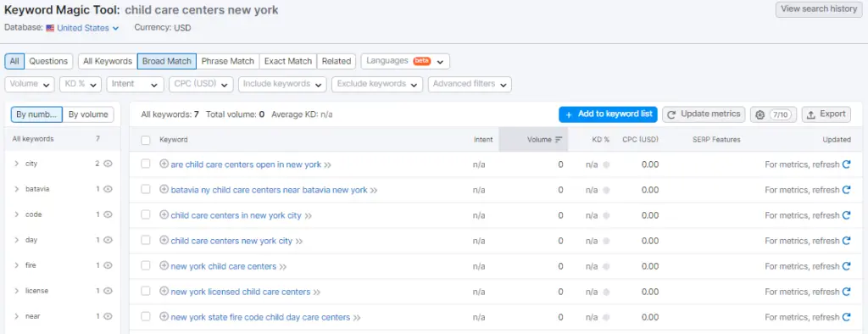Toggle eye icon for the code group
The width and height of the screenshot is (868, 334).
click(x=108, y=215)
